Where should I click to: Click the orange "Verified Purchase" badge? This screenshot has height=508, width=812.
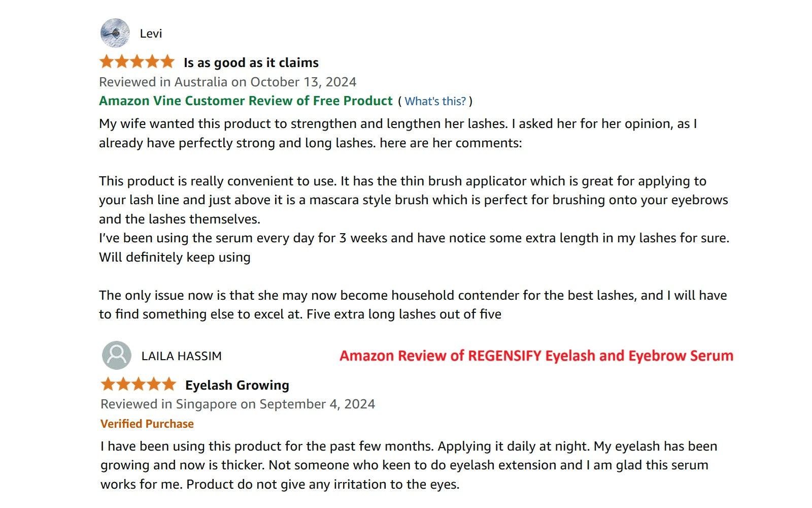147,424
